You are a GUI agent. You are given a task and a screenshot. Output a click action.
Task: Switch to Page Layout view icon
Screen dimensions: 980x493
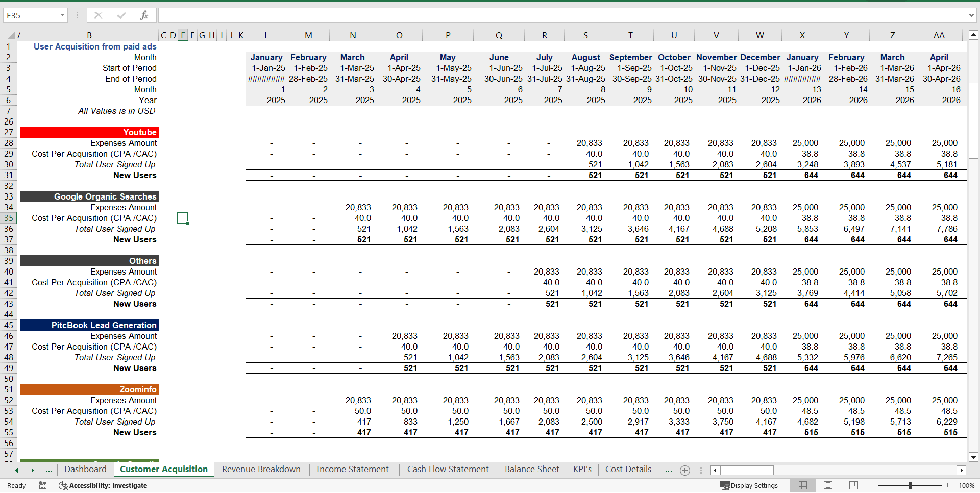[828, 485]
